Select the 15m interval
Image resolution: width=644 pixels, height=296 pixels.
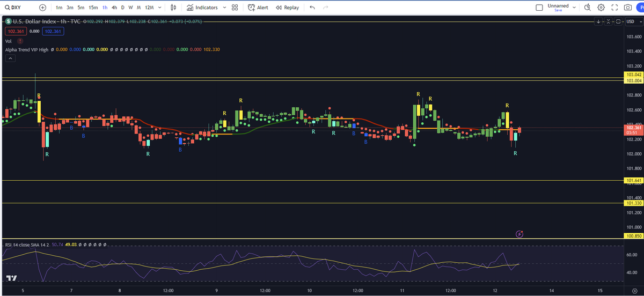93,8
